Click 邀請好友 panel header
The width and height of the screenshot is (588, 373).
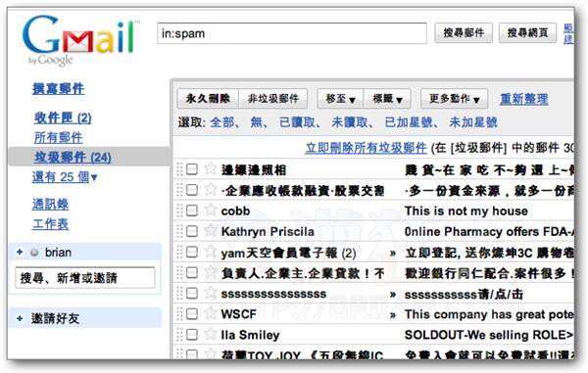coord(85,318)
